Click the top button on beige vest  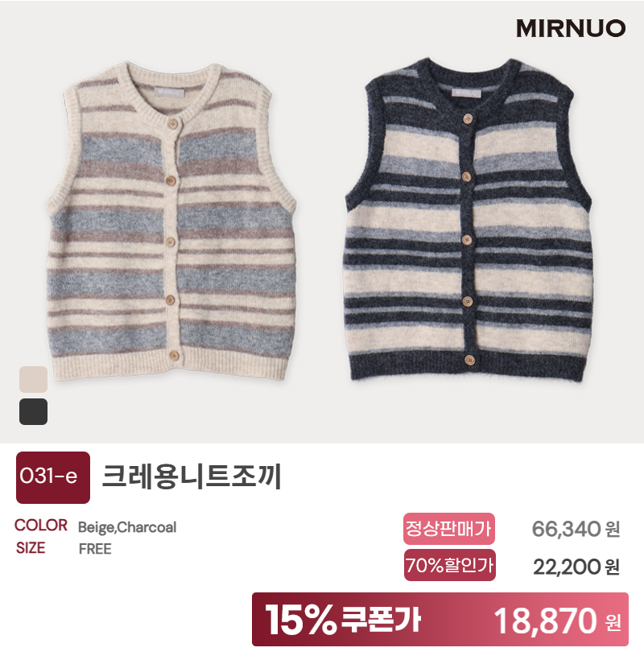[172, 124]
